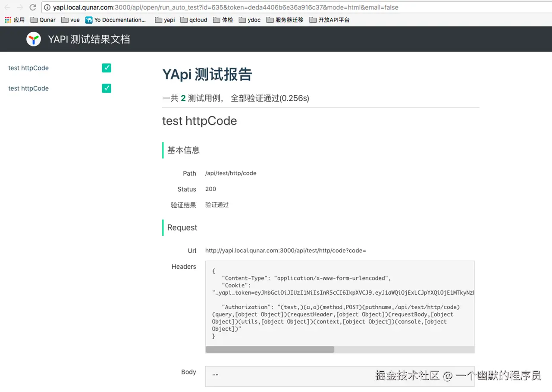This screenshot has width=552, height=392.
Task: Click the summary line 全部验证通过(0.256s)
Action: coord(270,98)
